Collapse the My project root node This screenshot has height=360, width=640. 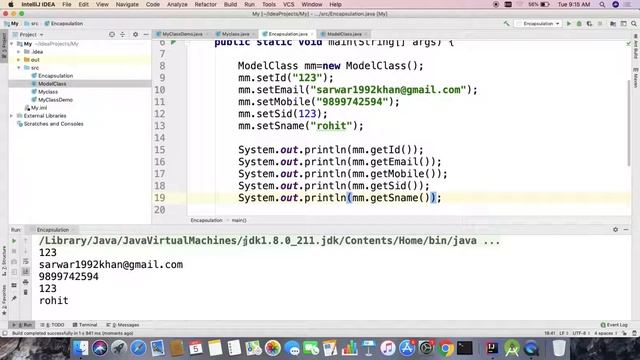(x=12, y=44)
